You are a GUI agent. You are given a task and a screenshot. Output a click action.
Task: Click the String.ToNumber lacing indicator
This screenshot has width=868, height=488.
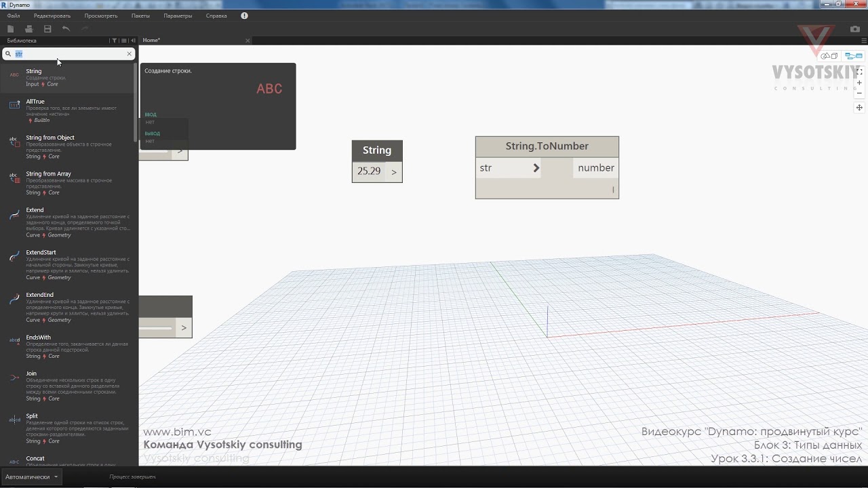613,190
